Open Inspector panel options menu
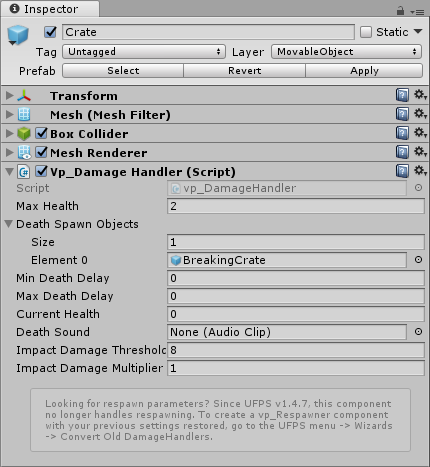 417,12
